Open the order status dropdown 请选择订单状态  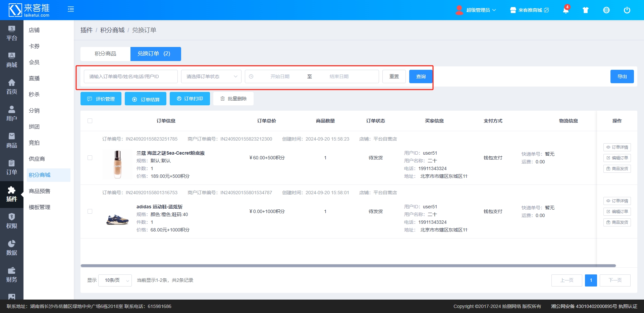click(211, 76)
